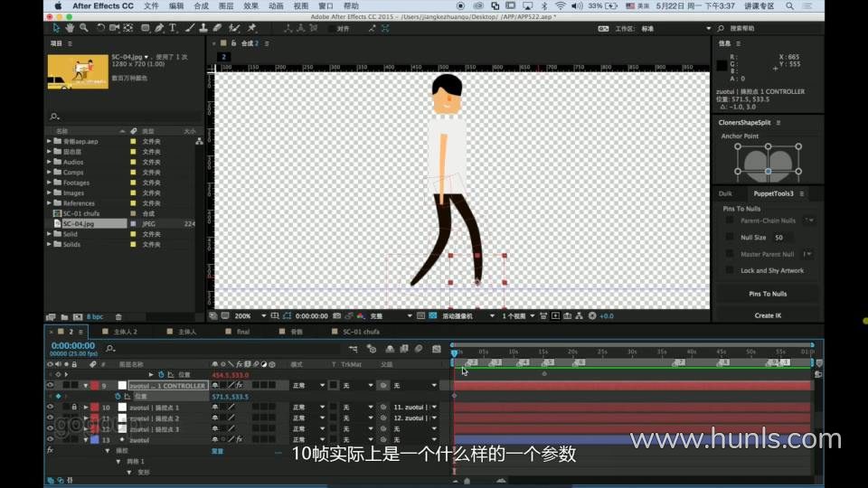Toggle Parent-Chain Nulls checkbox
Viewport: 868px width, 488px height.
pos(730,221)
